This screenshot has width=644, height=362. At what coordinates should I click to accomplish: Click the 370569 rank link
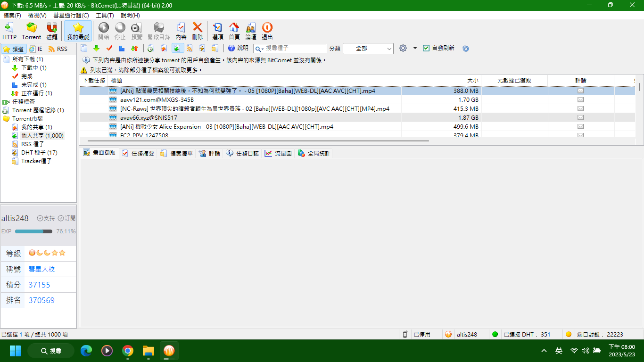click(41, 300)
